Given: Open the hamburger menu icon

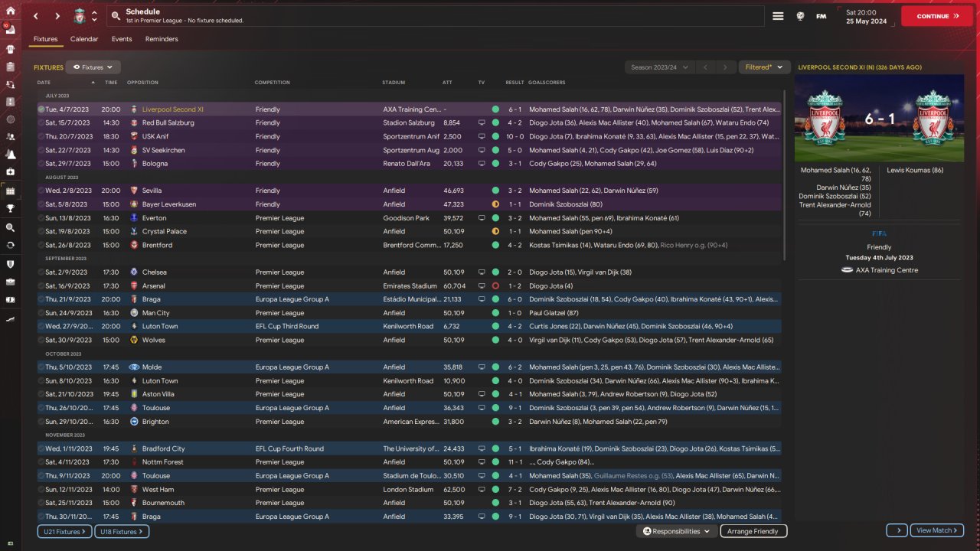Looking at the screenshot, I should tap(778, 16).
